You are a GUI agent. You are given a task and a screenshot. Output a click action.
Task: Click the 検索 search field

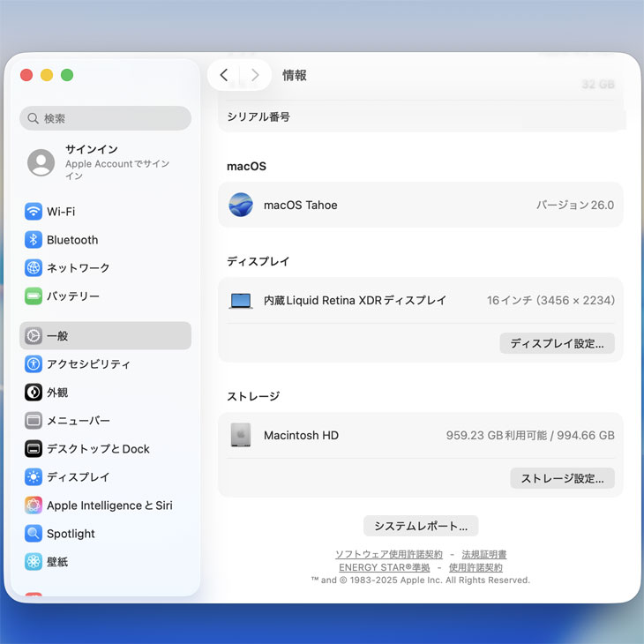coord(106,118)
